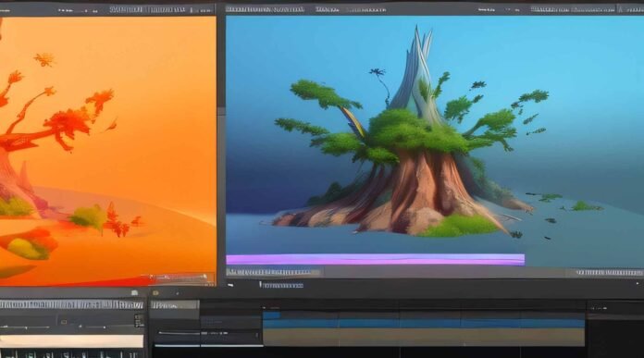644x358 pixels.
Task: Click the purple progress bar under right viewer
Action: click(375, 259)
